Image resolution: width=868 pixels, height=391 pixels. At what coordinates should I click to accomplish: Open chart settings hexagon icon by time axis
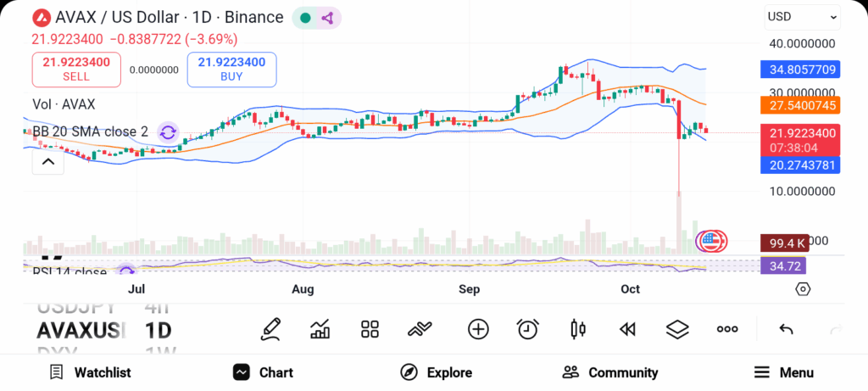coord(803,289)
